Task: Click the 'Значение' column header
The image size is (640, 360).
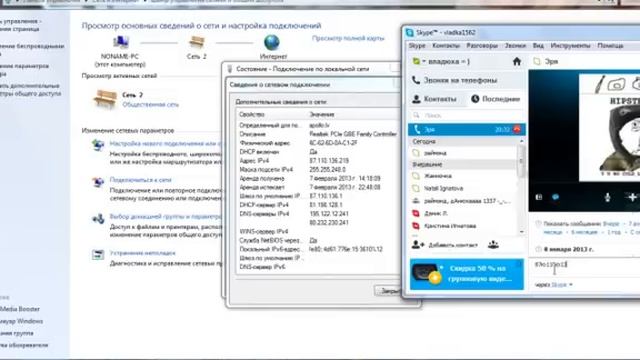Action: tap(353, 115)
